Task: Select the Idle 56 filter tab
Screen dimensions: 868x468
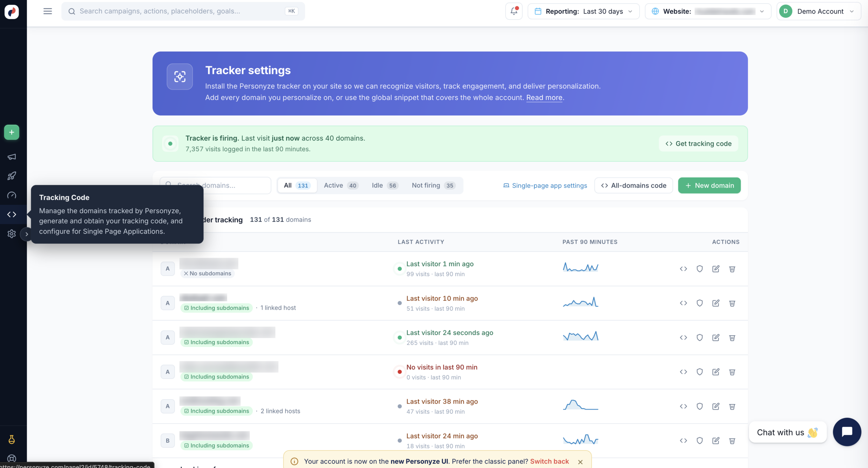Action: (x=384, y=186)
